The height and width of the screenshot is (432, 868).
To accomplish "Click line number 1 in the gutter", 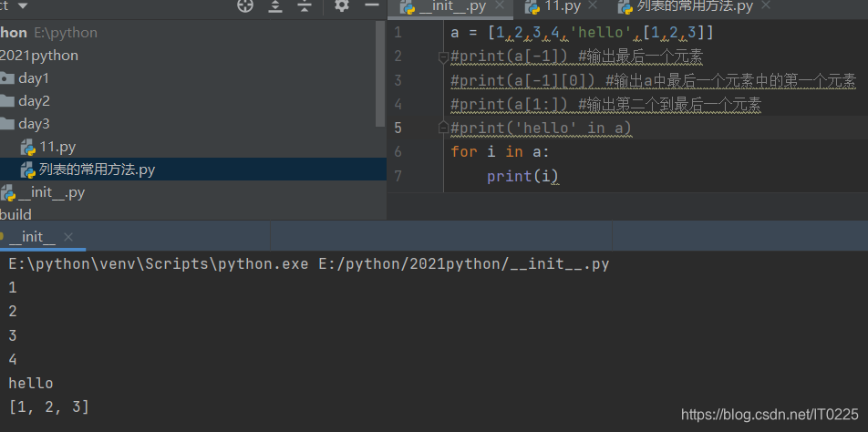I will point(398,33).
